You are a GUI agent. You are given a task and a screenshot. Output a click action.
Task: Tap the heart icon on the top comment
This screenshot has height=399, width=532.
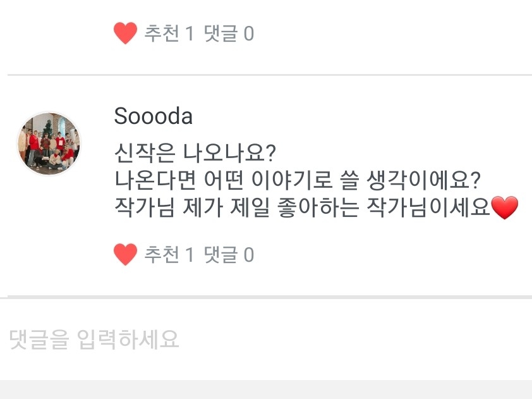point(125,33)
